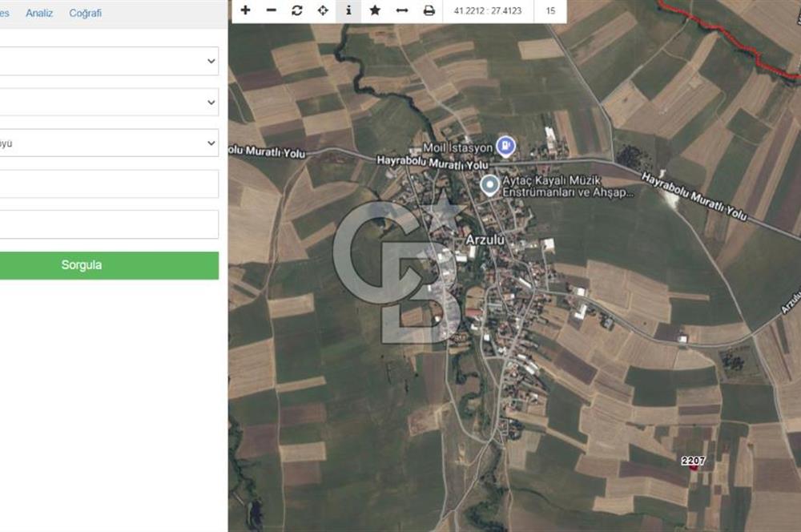Activate the crosshair locate tool
801x532 pixels.
click(323, 10)
